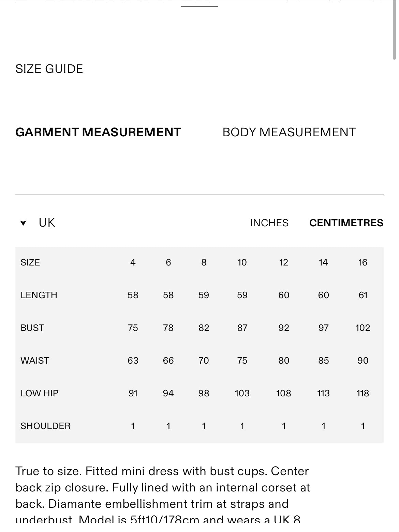Click the Size Guide heading

tap(49, 69)
